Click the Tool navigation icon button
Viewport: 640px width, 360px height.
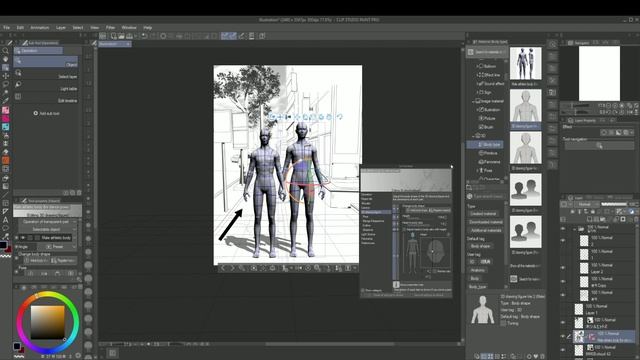tap(599, 146)
